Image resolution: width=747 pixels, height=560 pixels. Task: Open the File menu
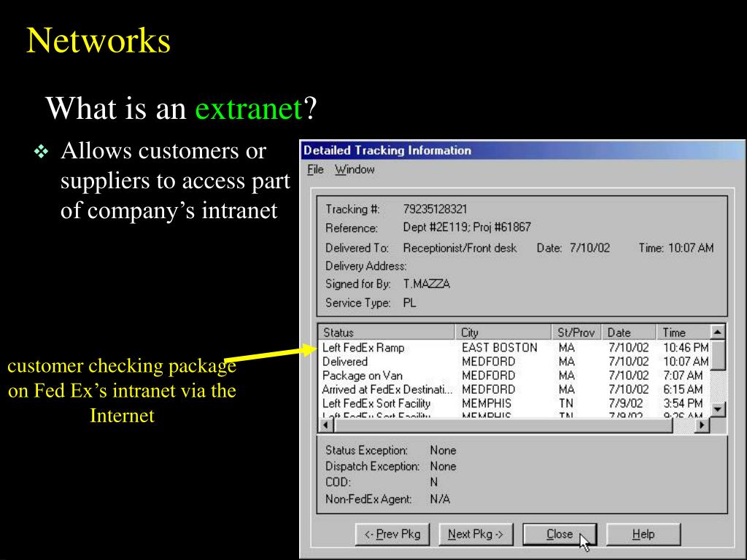coord(315,169)
